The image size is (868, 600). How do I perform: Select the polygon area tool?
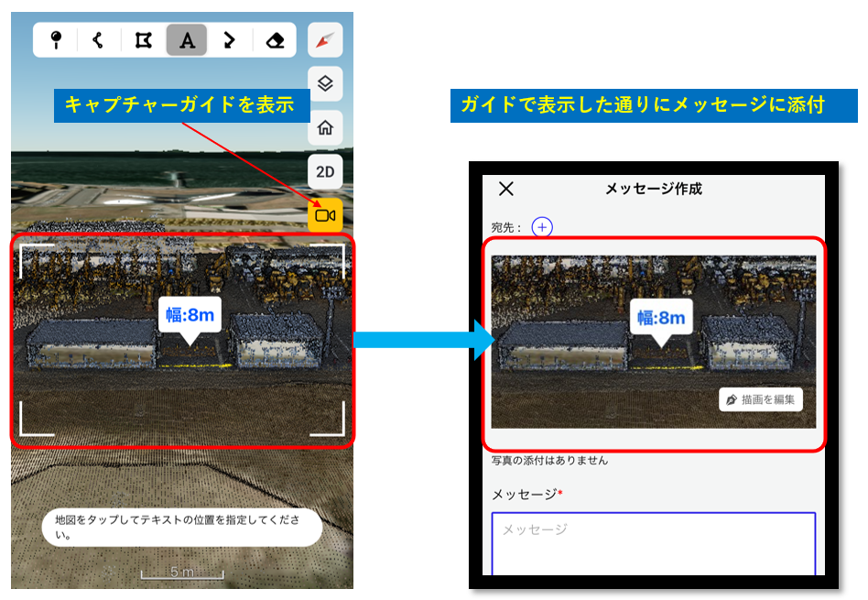(x=144, y=40)
